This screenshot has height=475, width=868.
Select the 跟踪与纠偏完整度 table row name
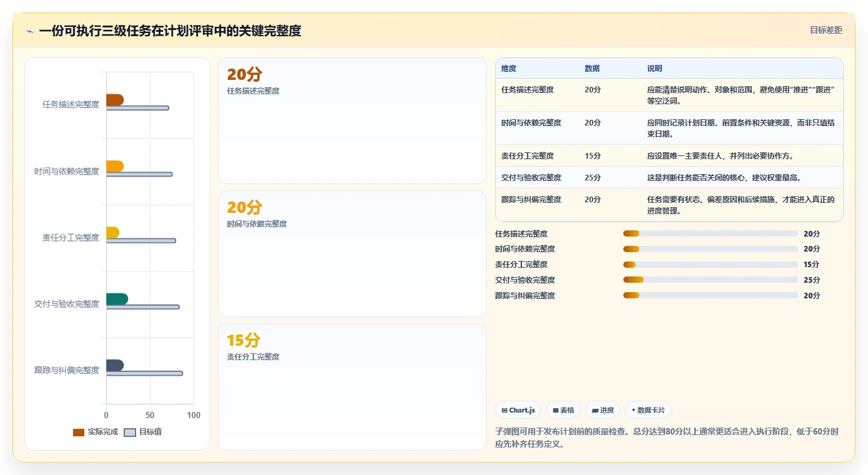click(x=531, y=199)
